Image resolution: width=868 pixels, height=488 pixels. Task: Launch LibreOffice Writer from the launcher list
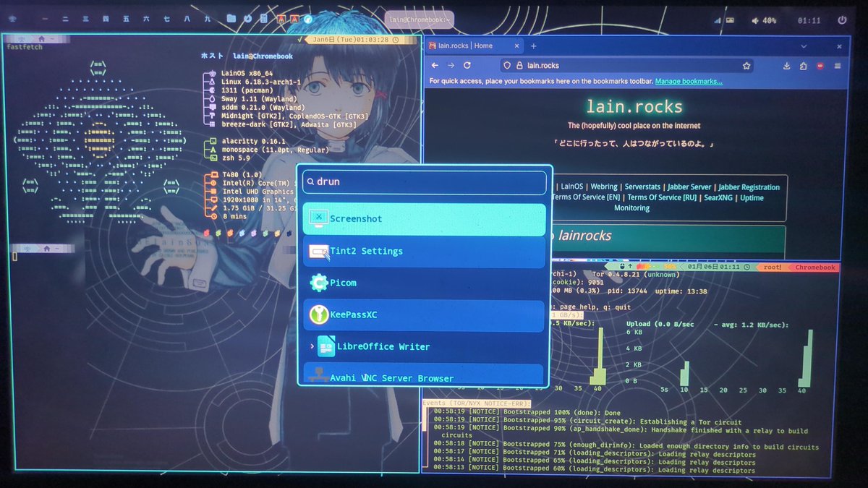click(424, 346)
